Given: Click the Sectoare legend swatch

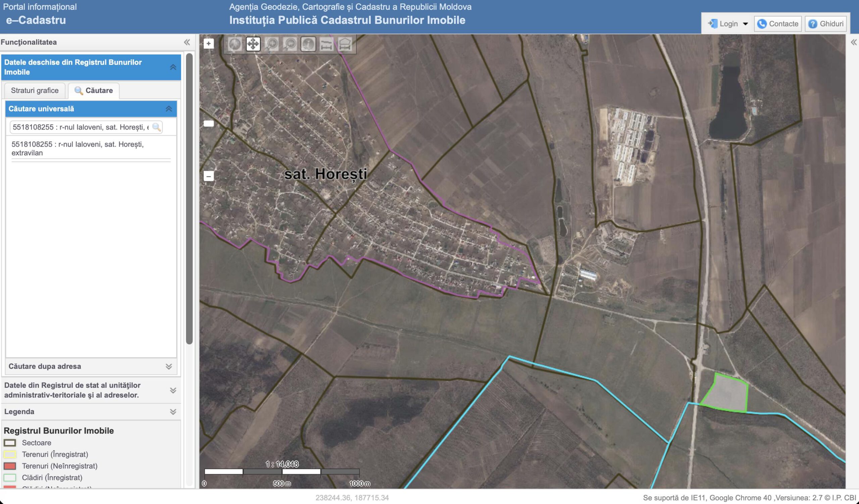Looking at the screenshot, I should coord(10,443).
